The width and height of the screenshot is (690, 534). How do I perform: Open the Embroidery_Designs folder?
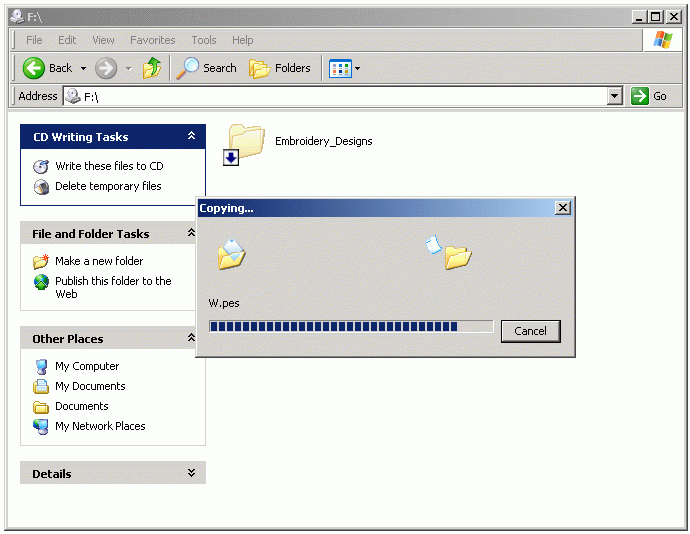pos(246,142)
